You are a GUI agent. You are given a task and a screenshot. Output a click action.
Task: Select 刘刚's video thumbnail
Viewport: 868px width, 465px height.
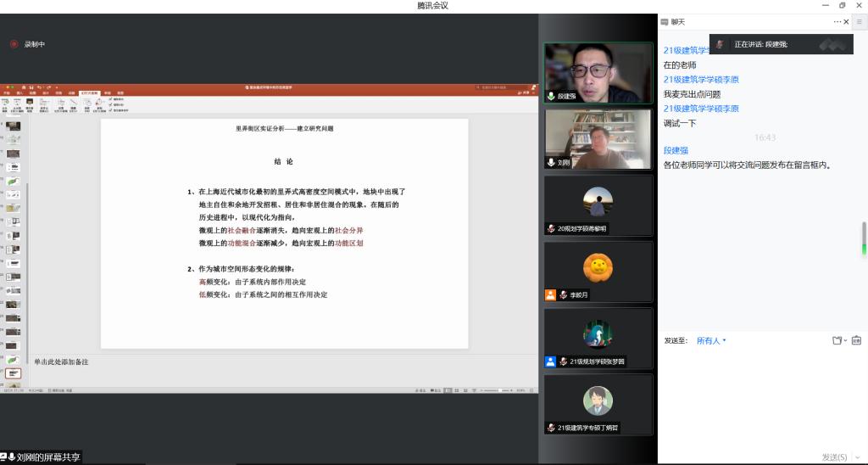(x=598, y=139)
